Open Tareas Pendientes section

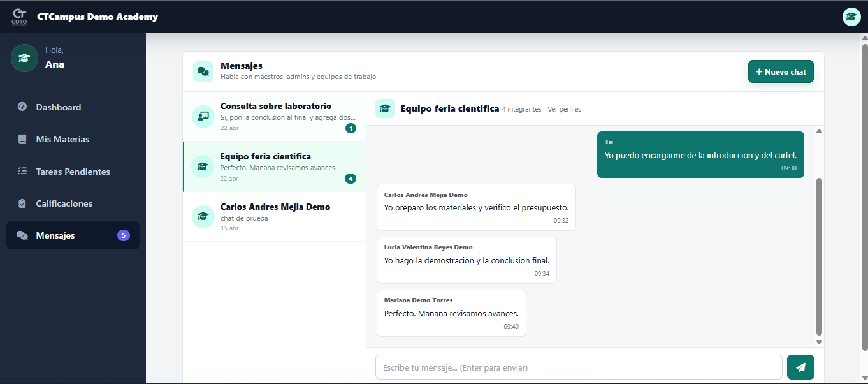[73, 172]
